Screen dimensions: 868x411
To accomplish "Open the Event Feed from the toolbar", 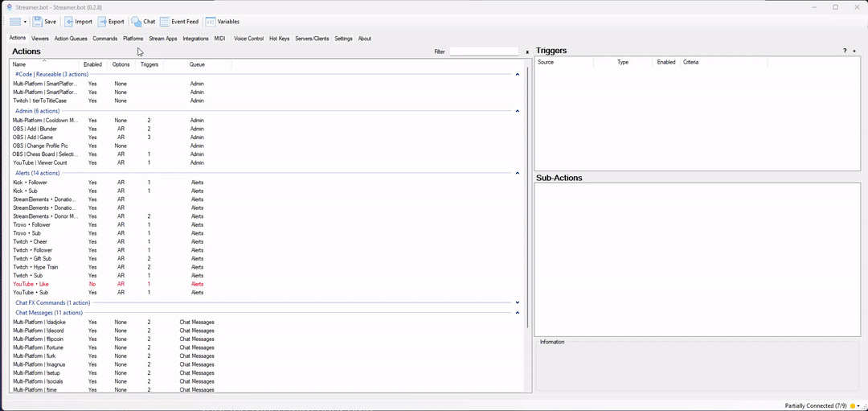I will coord(179,22).
